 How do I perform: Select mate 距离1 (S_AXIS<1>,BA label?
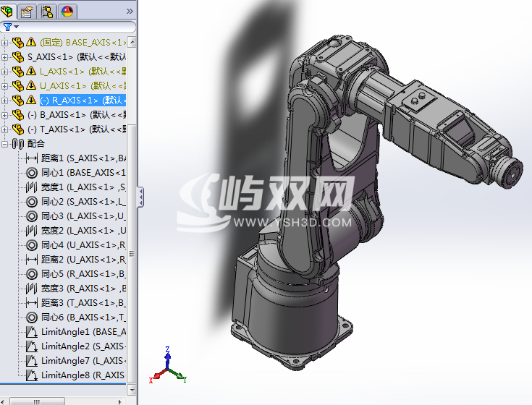tap(83, 158)
